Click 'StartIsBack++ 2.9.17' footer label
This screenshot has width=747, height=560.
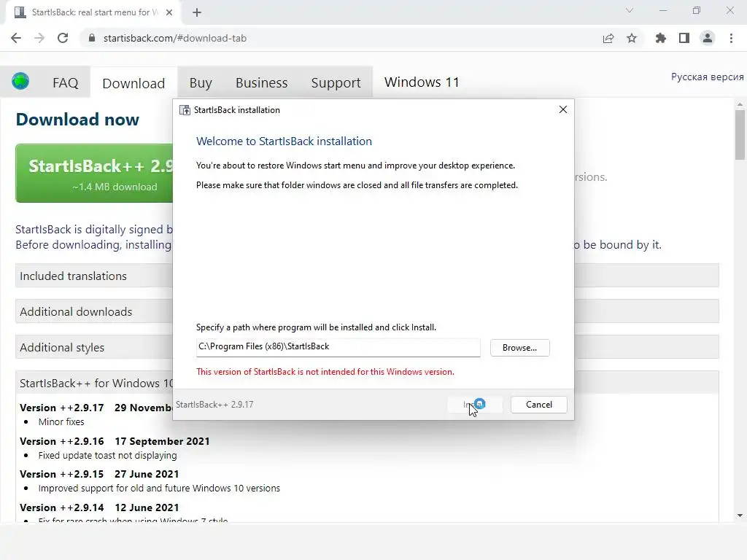click(214, 404)
